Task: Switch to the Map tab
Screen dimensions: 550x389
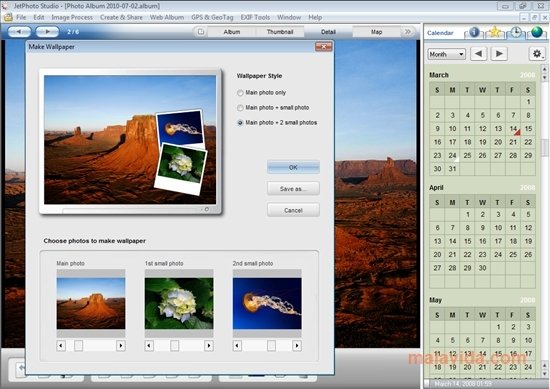Action: 376,32
